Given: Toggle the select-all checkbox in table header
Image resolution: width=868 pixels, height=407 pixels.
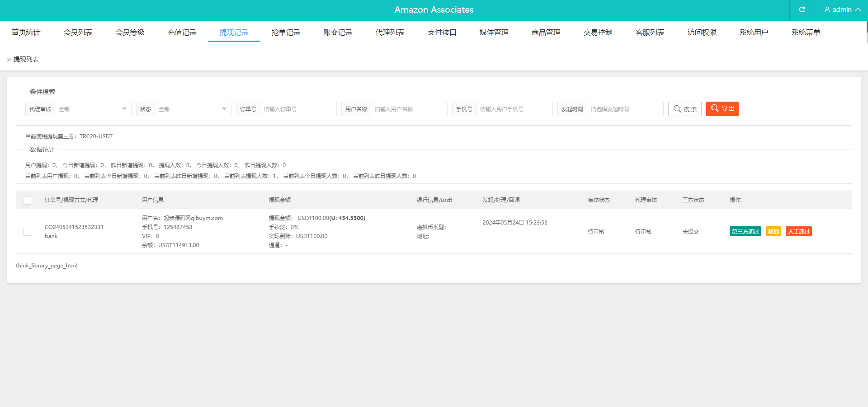Looking at the screenshot, I should pyautogui.click(x=27, y=200).
